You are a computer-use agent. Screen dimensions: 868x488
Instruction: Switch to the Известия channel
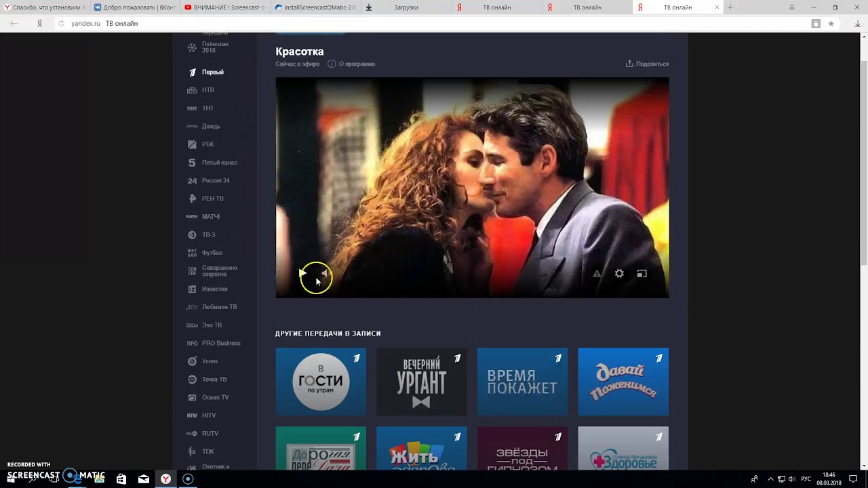coord(208,289)
